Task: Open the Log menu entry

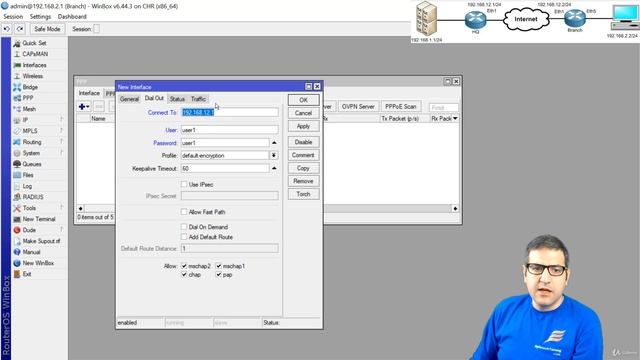Action: coord(27,186)
